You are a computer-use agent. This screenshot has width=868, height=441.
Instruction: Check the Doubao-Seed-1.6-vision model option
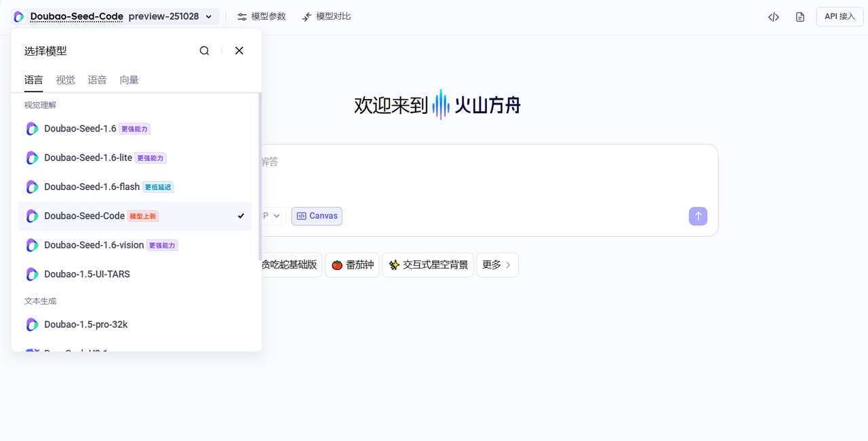[x=95, y=245]
